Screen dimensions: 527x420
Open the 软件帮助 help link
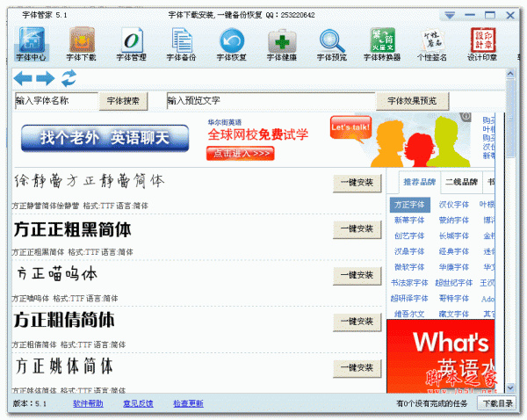tap(88, 403)
